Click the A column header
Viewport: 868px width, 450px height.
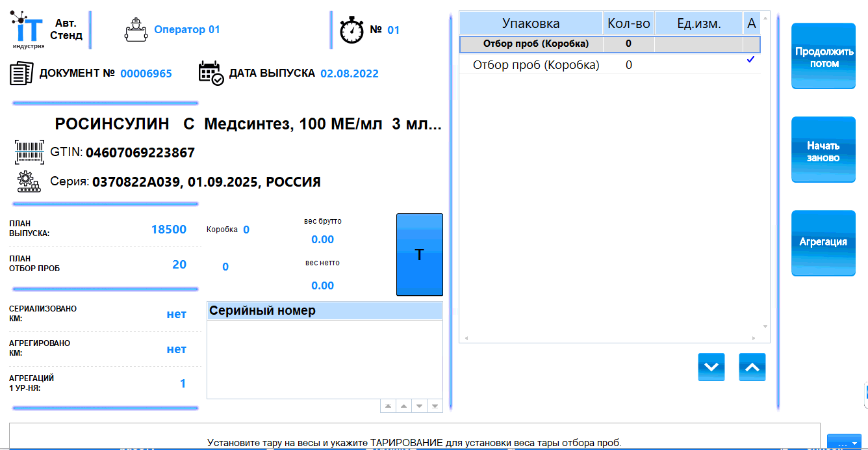click(752, 23)
